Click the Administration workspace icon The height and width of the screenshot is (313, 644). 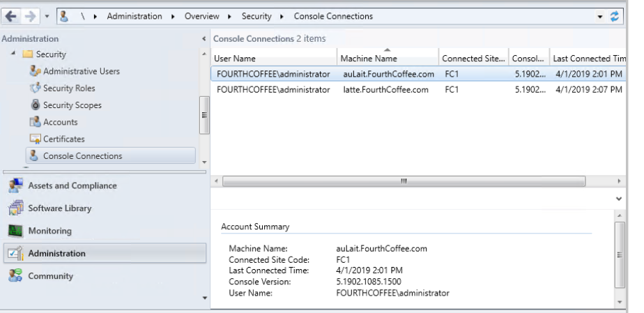pyautogui.click(x=15, y=254)
